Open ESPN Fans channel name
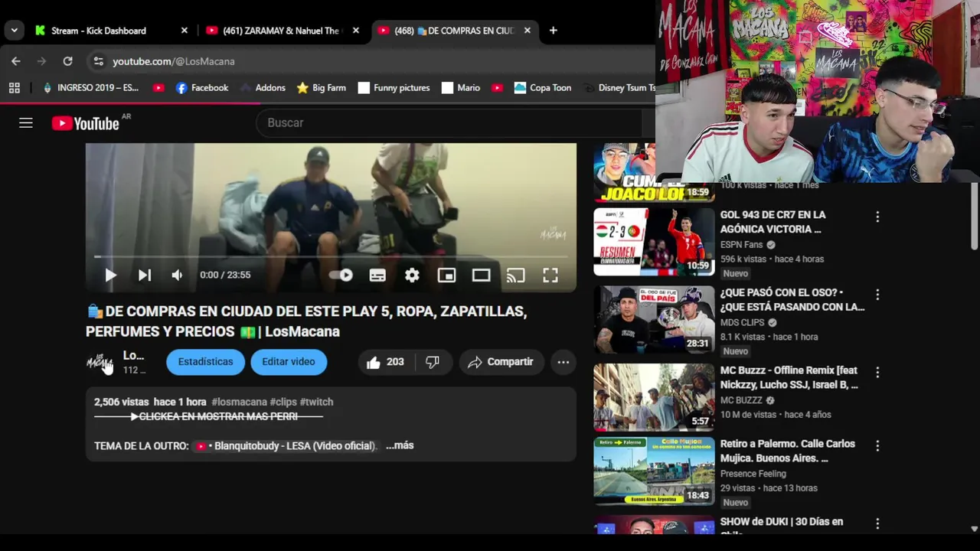This screenshot has width=980, height=551. (x=741, y=245)
